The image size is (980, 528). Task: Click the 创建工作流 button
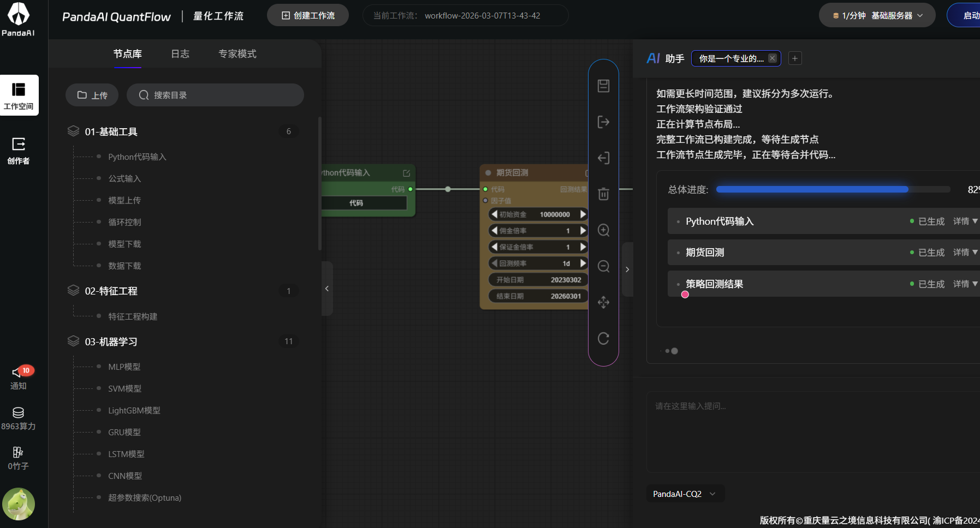(308, 15)
